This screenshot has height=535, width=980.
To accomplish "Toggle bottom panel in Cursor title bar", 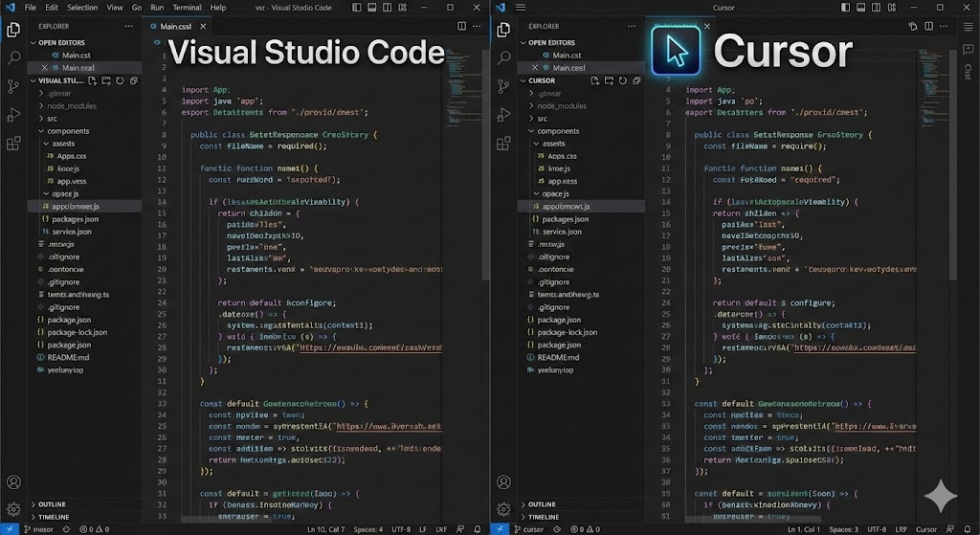I will click(x=860, y=8).
